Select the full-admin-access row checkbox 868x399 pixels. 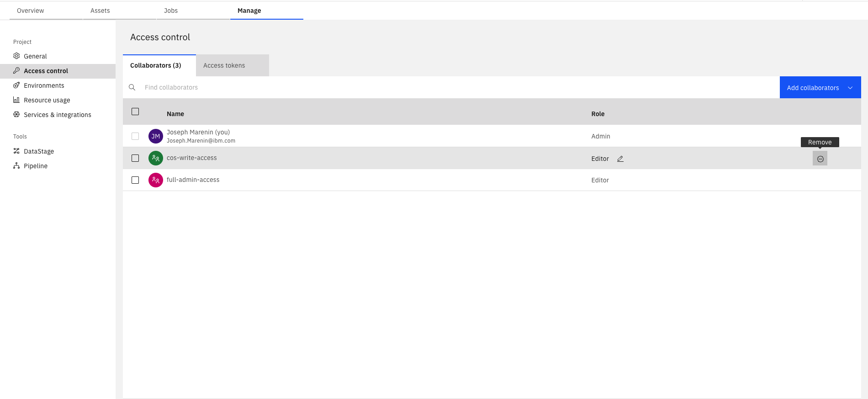[135, 180]
